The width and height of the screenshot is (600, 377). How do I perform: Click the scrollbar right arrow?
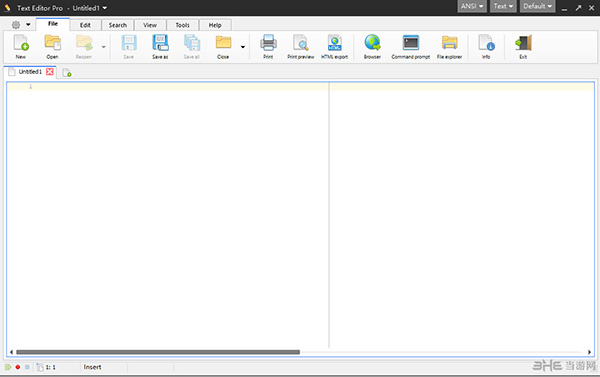click(x=589, y=352)
